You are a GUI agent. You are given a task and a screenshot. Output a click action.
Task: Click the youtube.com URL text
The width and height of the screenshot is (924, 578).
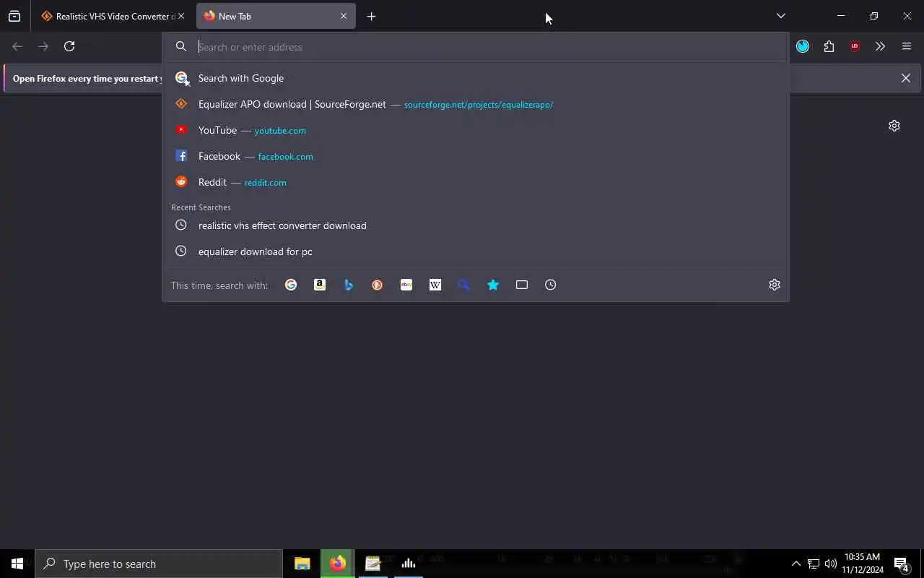(x=280, y=131)
